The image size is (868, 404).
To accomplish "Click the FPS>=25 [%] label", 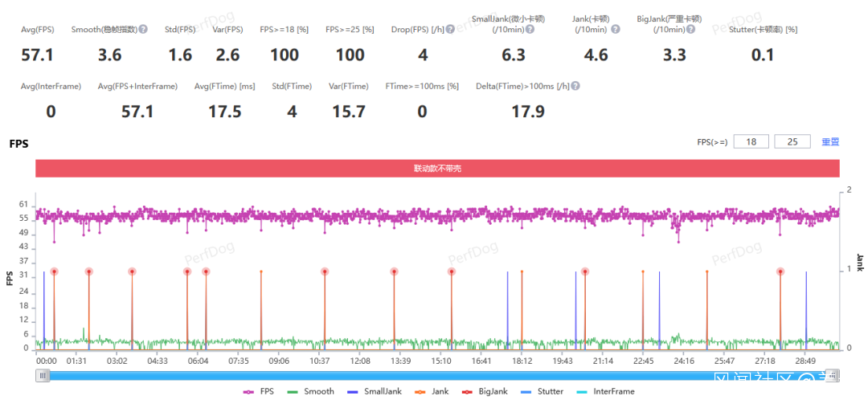I will click(x=350, y=30).
